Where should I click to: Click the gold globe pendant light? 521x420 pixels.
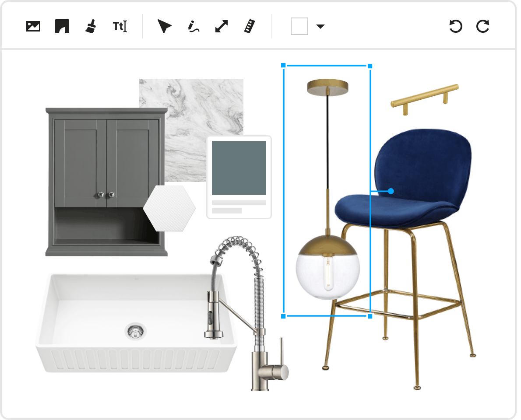327,189
